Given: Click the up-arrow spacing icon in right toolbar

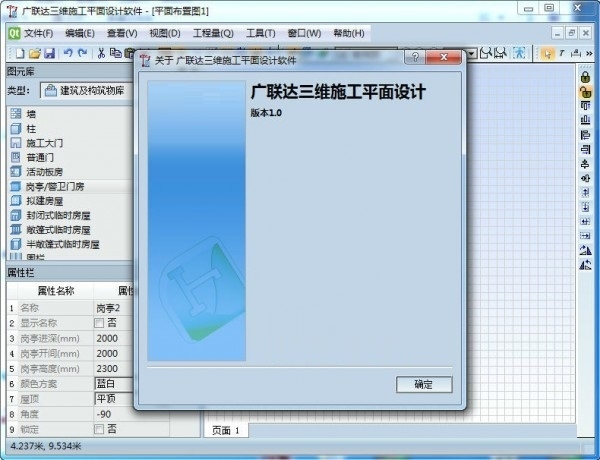Looking at the screenshot, I should 585,192.
